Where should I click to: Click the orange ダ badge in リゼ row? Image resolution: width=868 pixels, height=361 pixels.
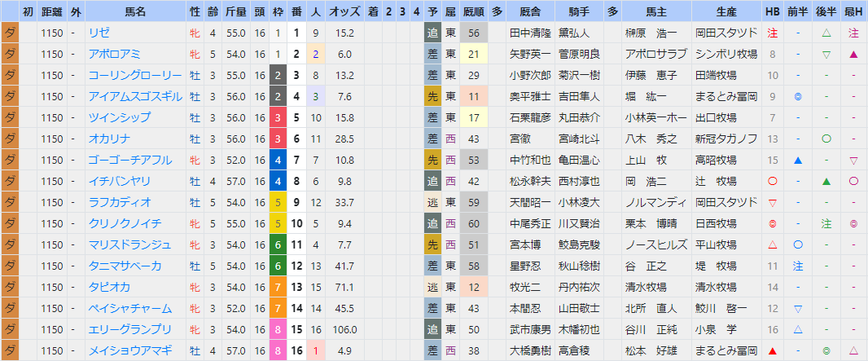pyautogui.click(x=10, y=33)
